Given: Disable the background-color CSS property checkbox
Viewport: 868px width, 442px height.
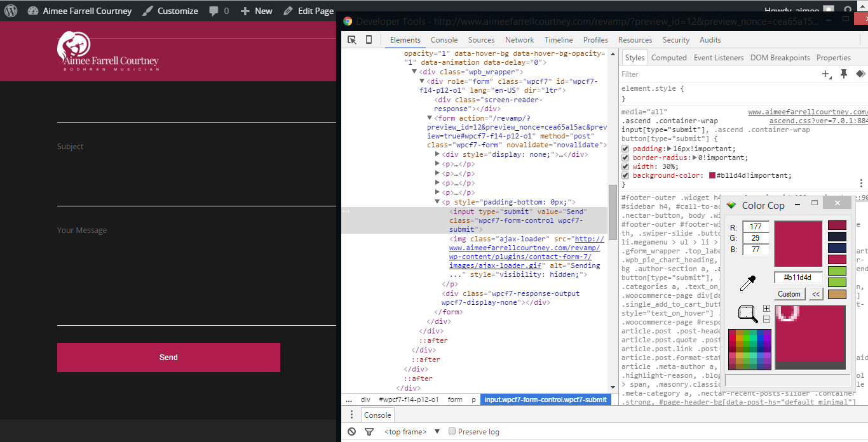Looking at the screenshot, I should tap(625, 176).
